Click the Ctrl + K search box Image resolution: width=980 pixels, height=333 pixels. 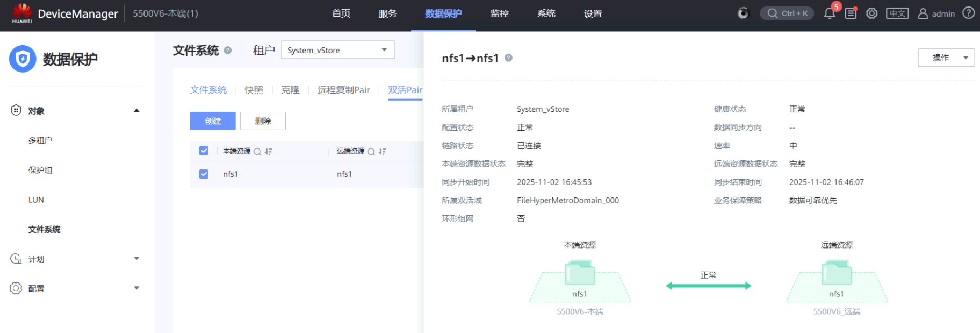(787, 13)
